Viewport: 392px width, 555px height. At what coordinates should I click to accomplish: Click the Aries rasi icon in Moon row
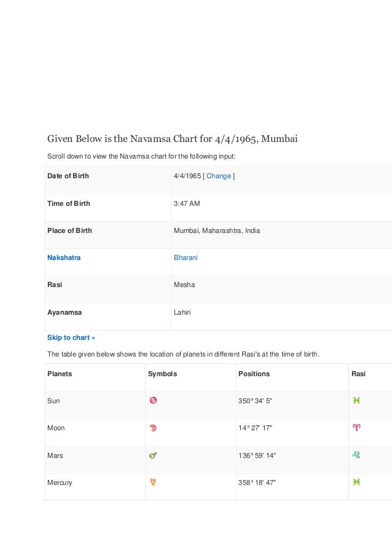[x=356, y=428]
